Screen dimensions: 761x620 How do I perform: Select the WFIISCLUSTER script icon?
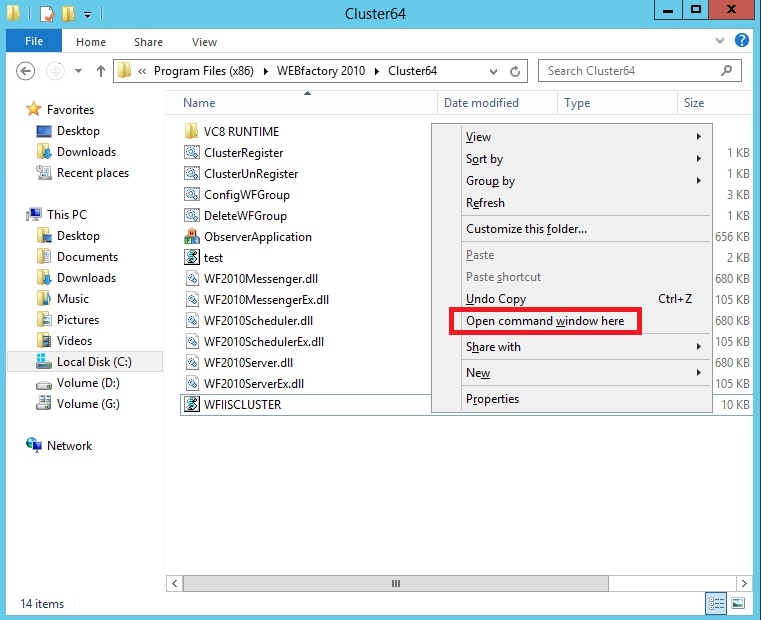(x=192, y=404)
